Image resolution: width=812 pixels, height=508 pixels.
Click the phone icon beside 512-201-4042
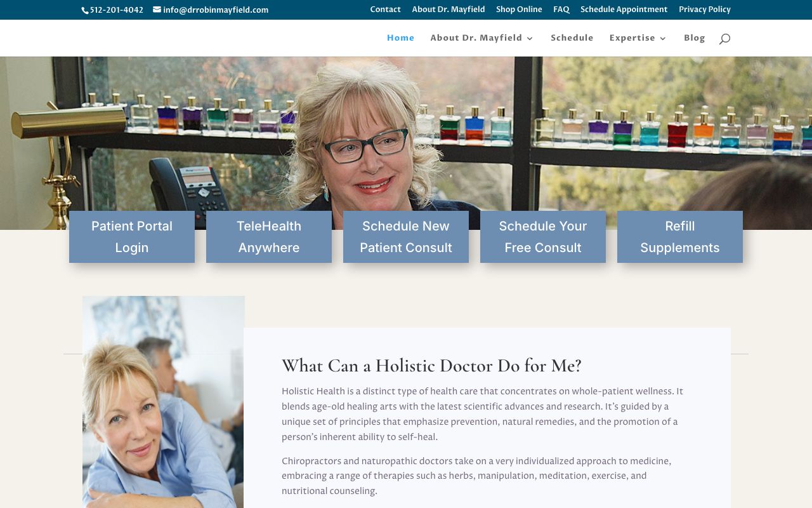[86, 10]
